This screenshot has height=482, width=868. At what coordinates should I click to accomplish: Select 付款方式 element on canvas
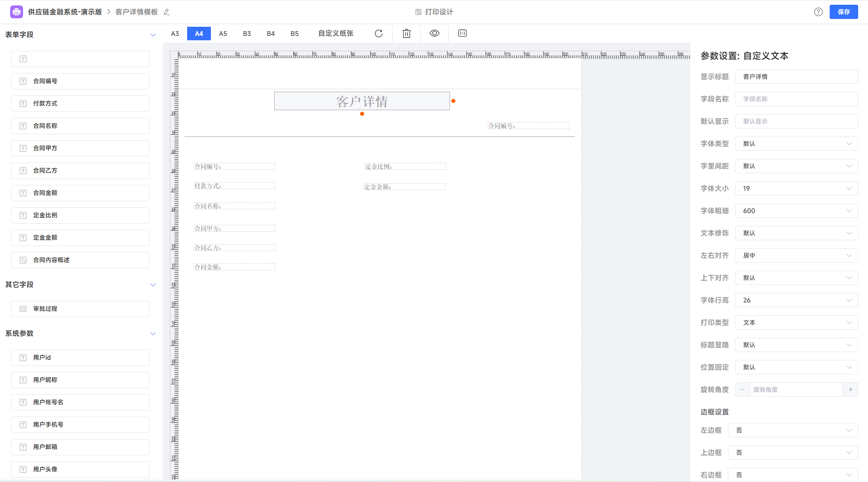(234, 186)
